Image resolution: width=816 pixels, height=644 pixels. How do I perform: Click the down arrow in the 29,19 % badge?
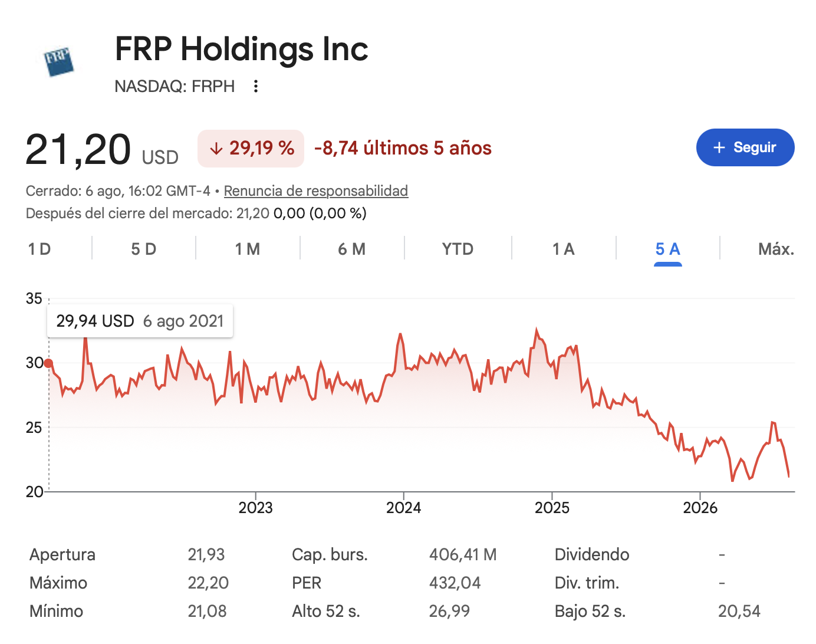(x=216, y=149)
